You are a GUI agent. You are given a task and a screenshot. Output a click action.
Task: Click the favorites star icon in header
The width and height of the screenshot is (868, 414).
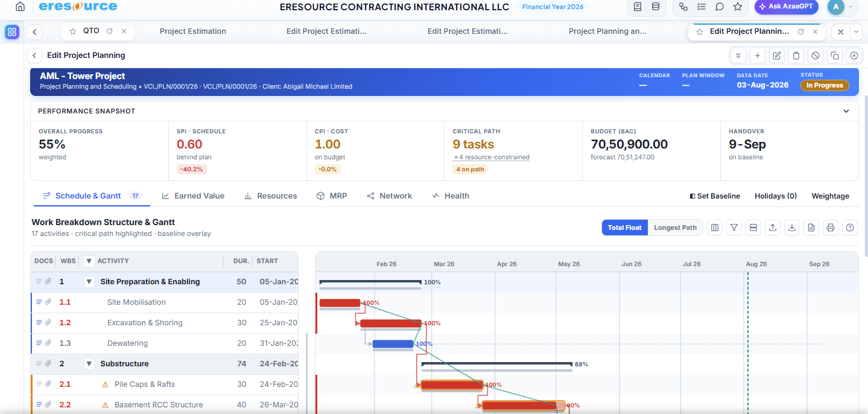[738, 7]
